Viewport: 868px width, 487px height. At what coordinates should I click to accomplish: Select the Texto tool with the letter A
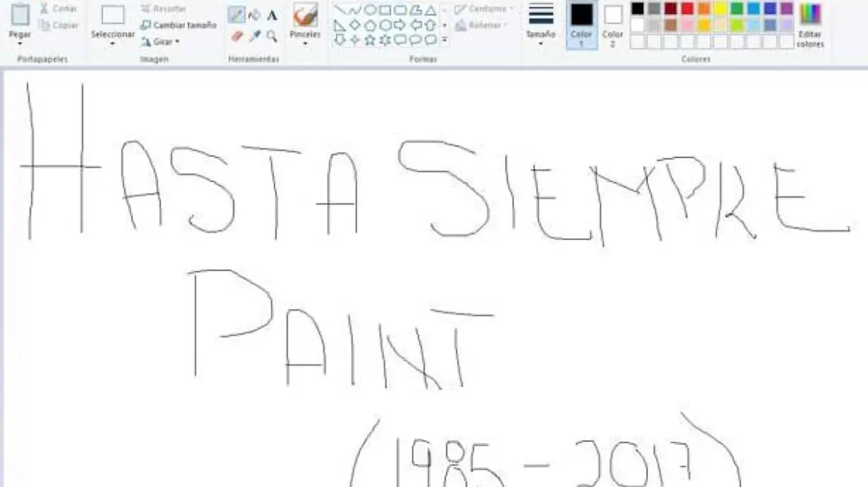click(272, 13)
